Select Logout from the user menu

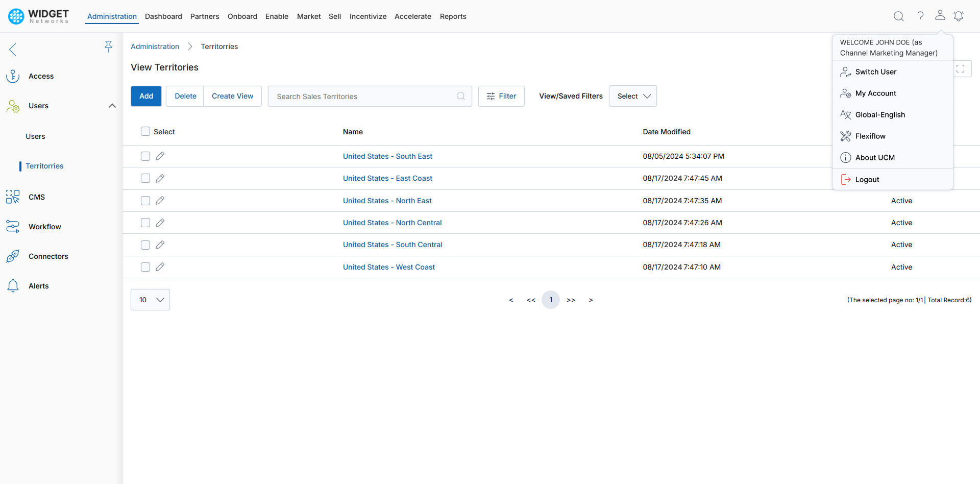tap(866, 179)
